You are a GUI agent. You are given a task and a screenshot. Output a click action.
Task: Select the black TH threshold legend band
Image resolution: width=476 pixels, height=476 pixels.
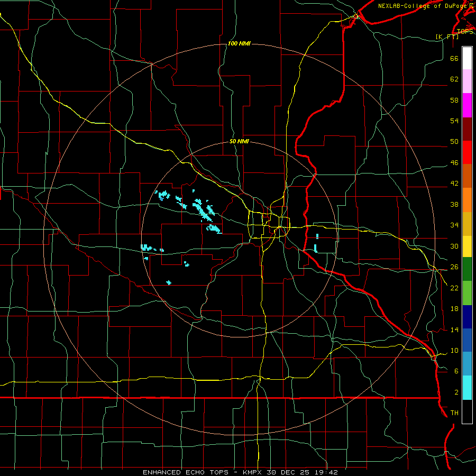467,411
